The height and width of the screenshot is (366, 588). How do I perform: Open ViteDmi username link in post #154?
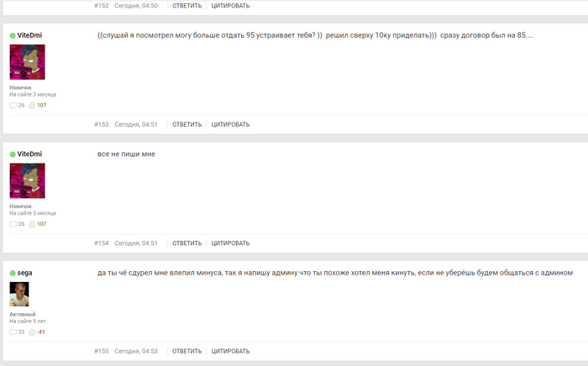click(x=29, y=154)
